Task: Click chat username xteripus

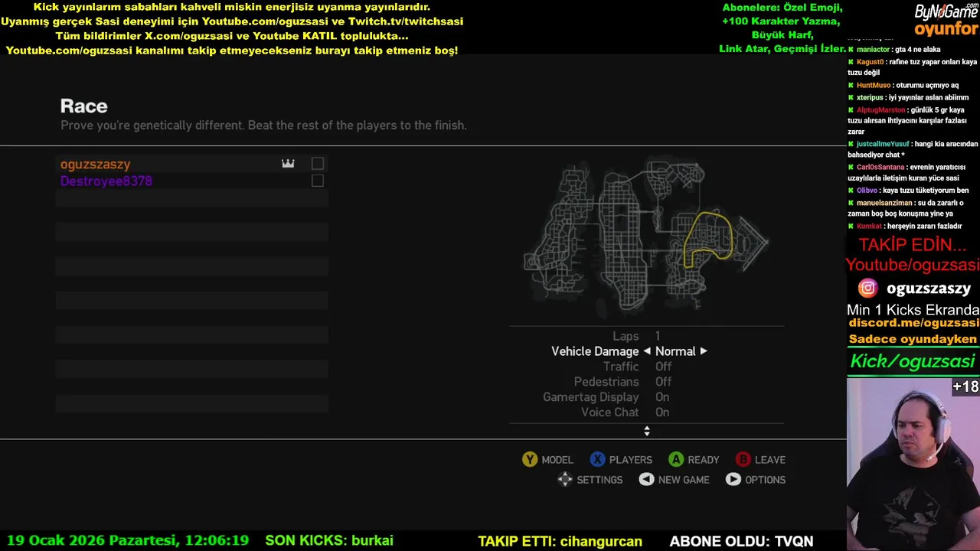Action: coord(870,98)
